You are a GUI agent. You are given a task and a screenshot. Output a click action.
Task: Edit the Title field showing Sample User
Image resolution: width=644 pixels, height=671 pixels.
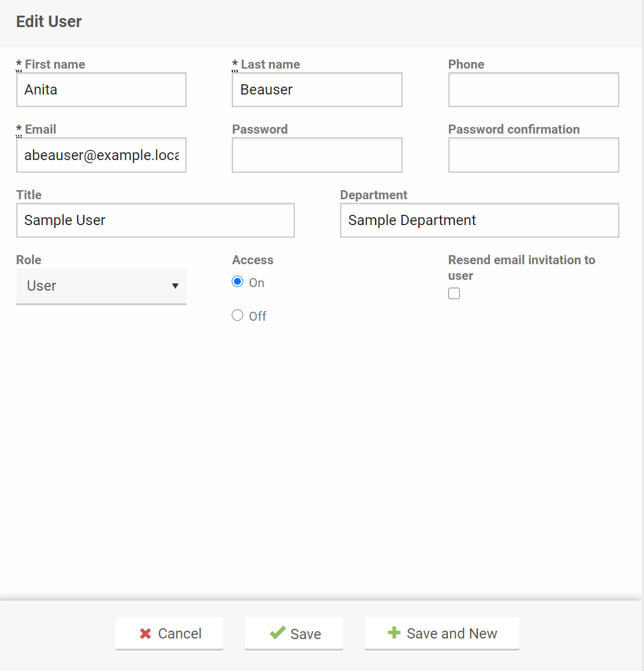pyautogui.click(x=155, y=220)
